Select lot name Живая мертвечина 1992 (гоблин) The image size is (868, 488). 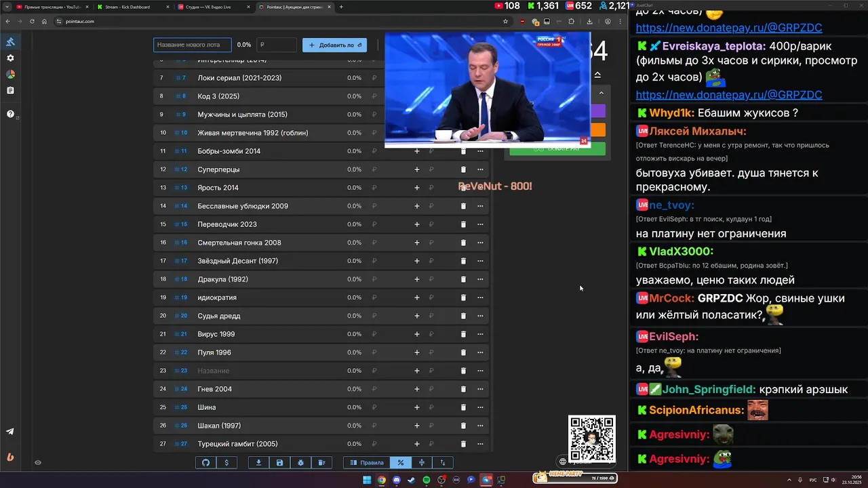click(x=253, y=133)
